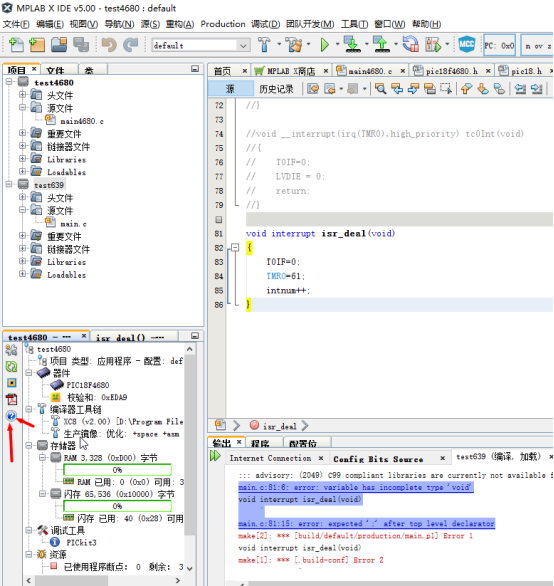Open dropdown arrow next to Run play button
Viewport: 554px width, 586px height.
(x=337, y=44)
